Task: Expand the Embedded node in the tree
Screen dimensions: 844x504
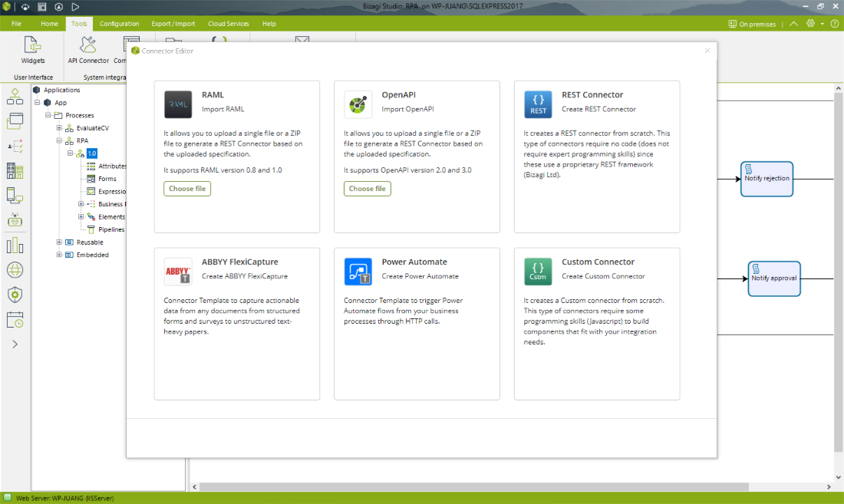Action: click(59, 255)
